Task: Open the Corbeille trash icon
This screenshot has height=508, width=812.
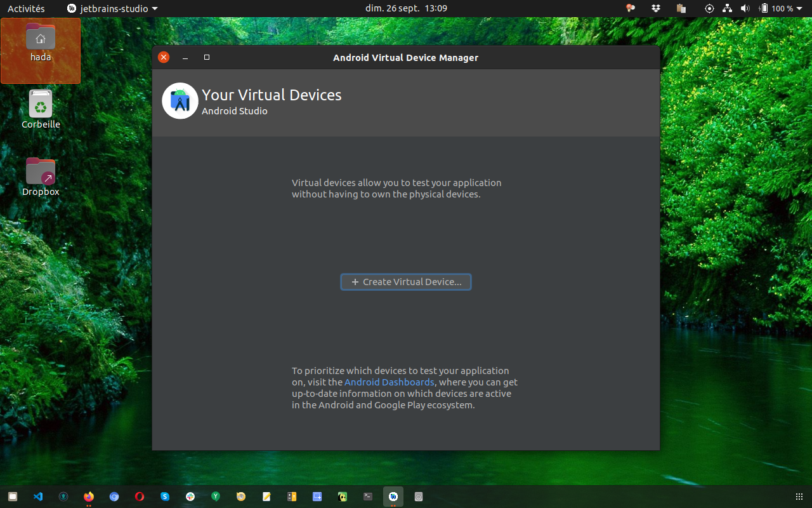Action: pyautogui.click(x=41, y=110)
